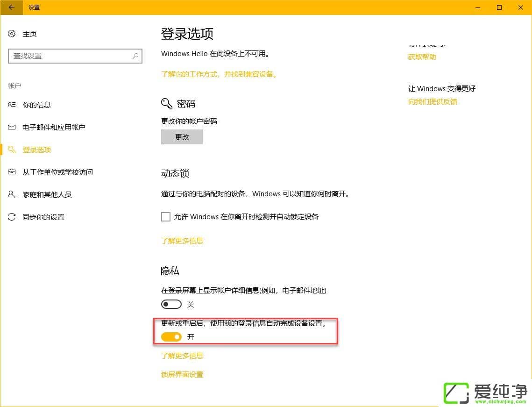Screen dimensions: 532x407
Task: Select 同步你的设置 in sidebar
Action: (x=43, y=216)
